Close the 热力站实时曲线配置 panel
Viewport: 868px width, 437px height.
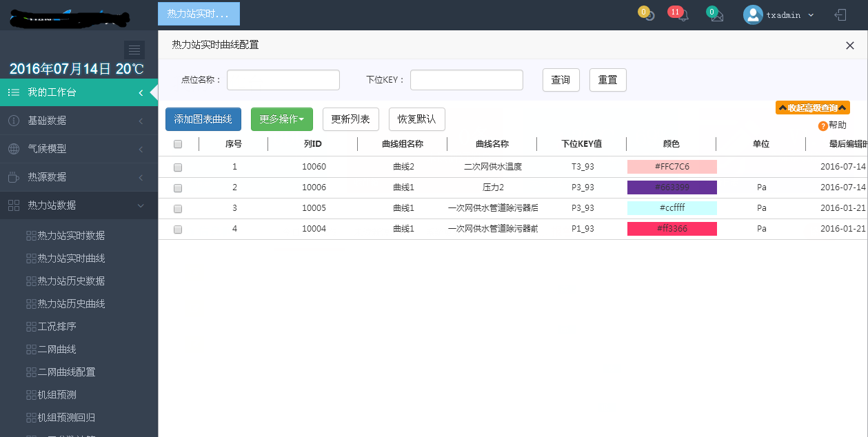tap(849, 45)
